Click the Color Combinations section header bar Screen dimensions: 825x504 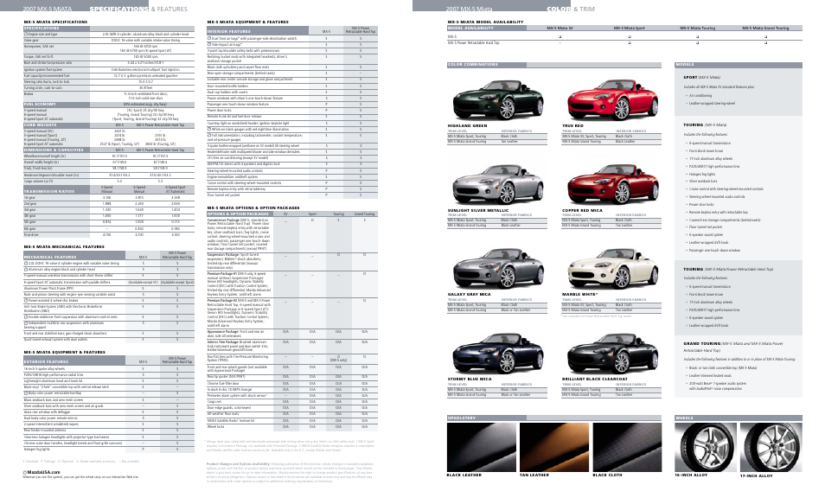coord(554,65)
